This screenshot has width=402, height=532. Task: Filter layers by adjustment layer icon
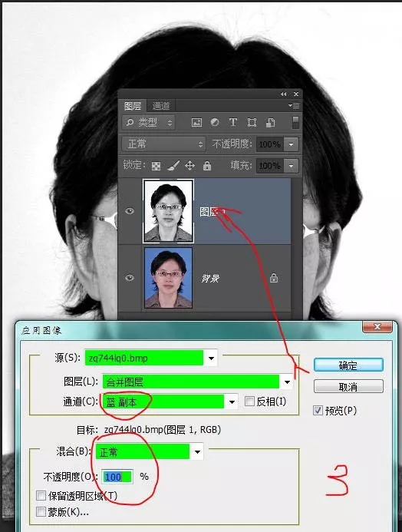(x=215, y=123)
